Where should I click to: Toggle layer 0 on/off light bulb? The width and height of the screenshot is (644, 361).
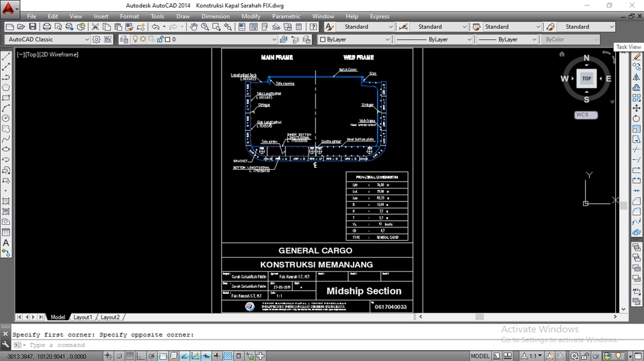(135, 40)
